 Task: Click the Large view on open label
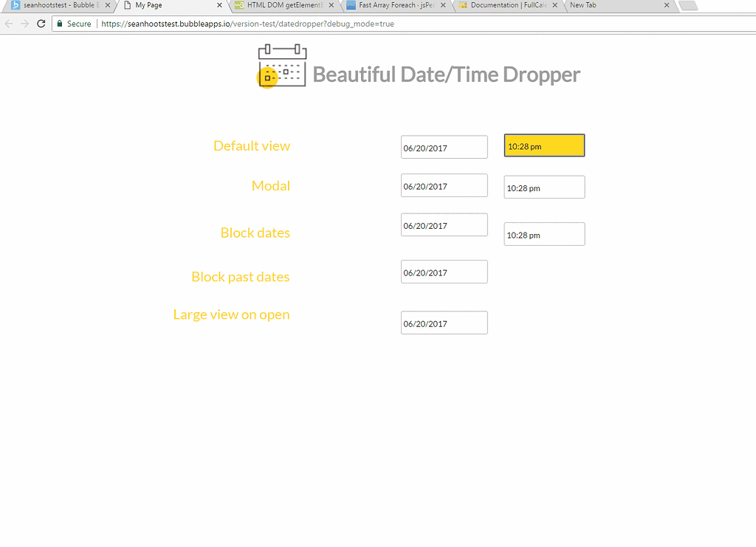point(231,314)
